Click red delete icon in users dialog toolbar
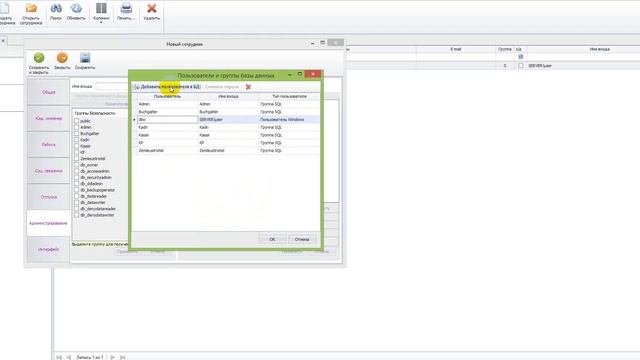640x360 pixels. pyautogui.click(x=248, y=87)
